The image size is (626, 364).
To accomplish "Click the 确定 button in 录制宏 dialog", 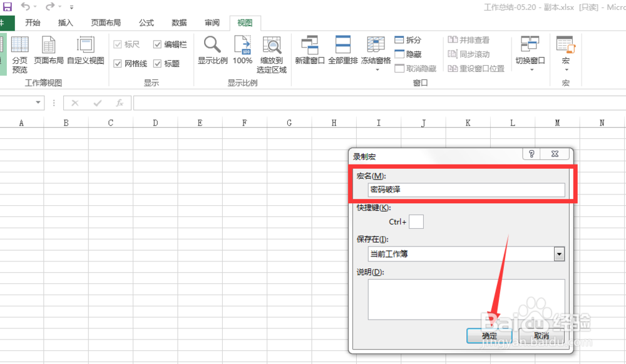I will [489, 336].
